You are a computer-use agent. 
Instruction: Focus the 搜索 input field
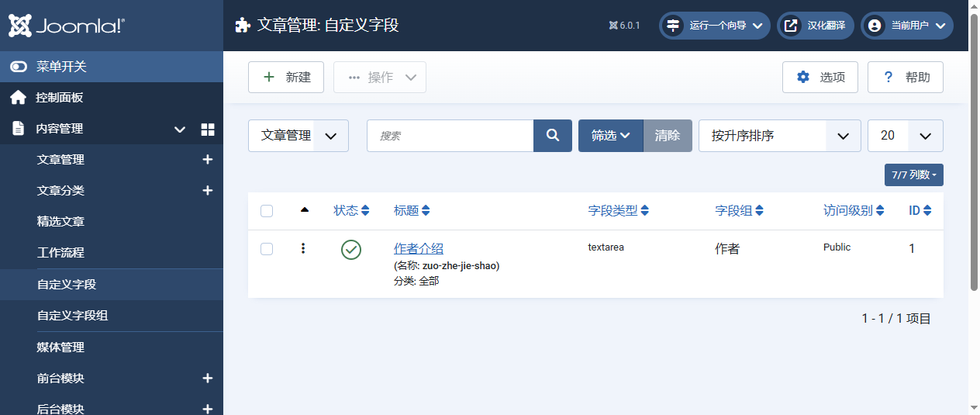click(x=450, y=136)
